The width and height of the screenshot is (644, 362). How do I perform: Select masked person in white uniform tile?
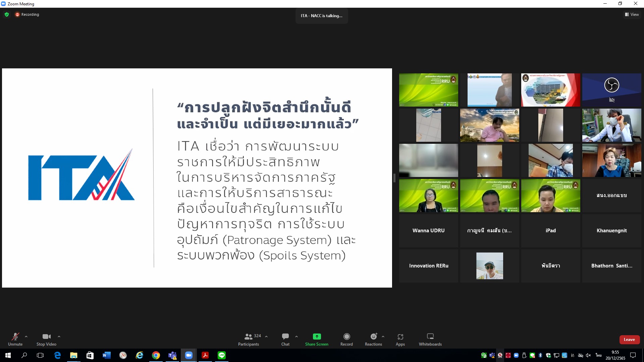611,125
